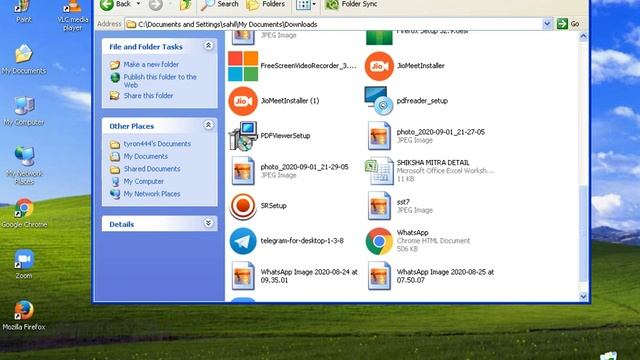Click the vertical scrollbar thumb
This screenshot has width=640, height=360.
click(x=583, y=233)
